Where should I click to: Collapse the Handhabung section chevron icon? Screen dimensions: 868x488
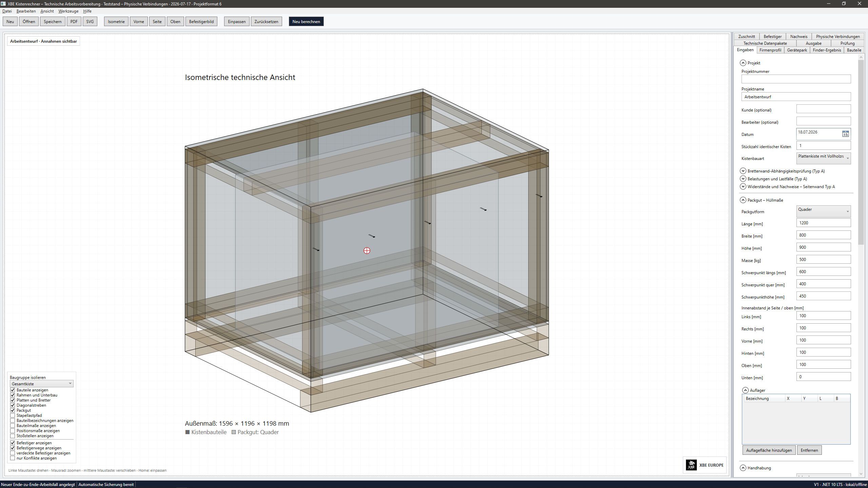click(743, 468)
